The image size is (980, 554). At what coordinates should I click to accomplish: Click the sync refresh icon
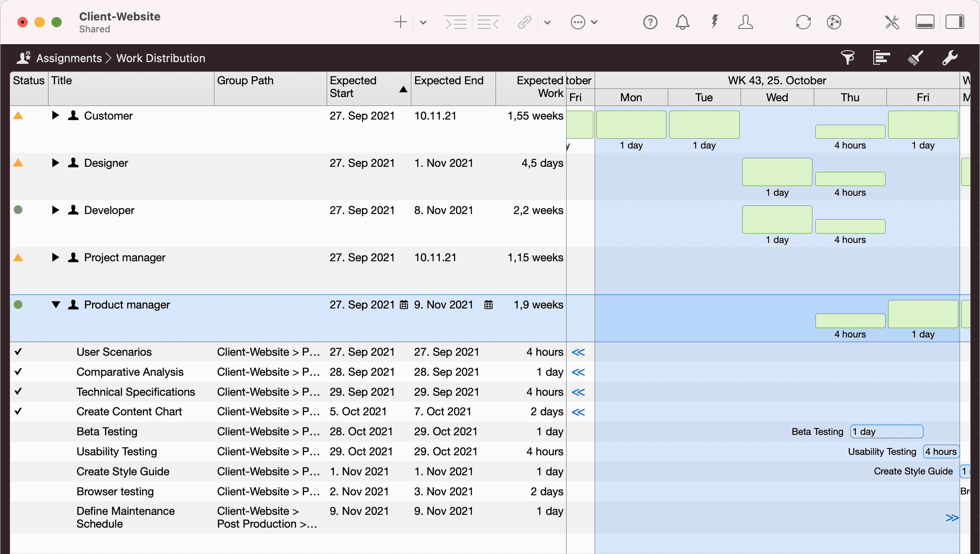click(803, 22)
